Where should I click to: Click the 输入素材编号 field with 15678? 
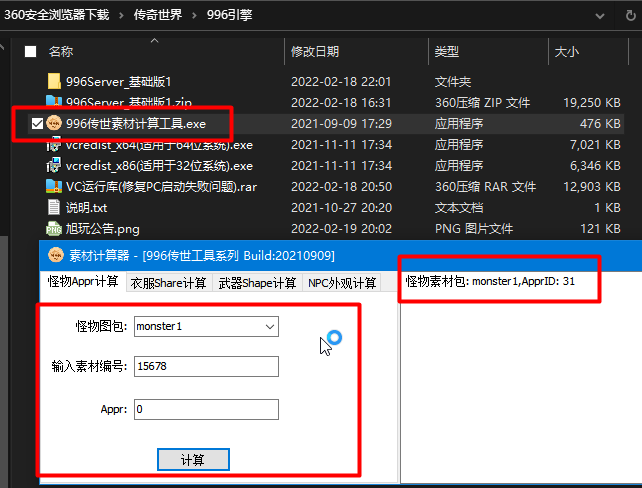click(206, 366)
